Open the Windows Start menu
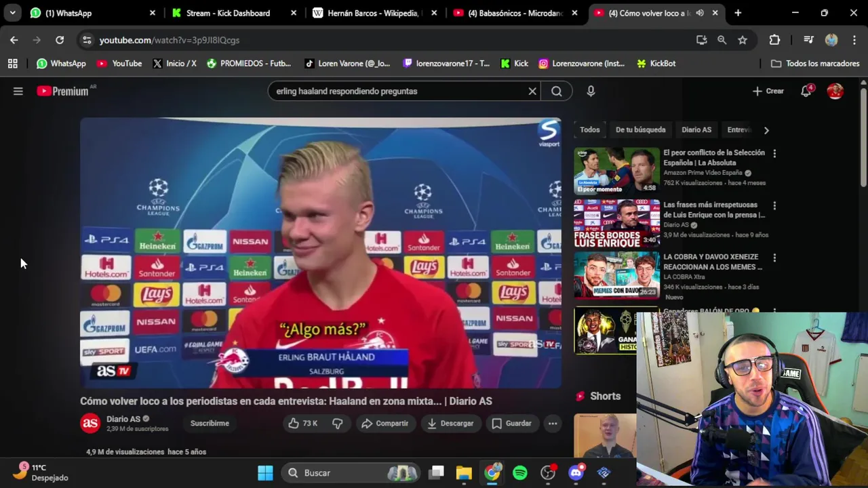Screen dimensions: 868x488 click(x=265, y=473)
